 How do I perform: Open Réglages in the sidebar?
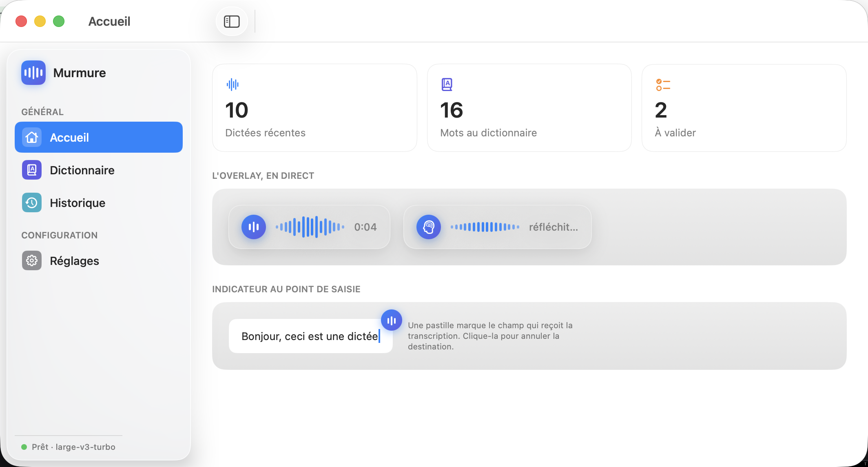(99, 260)
